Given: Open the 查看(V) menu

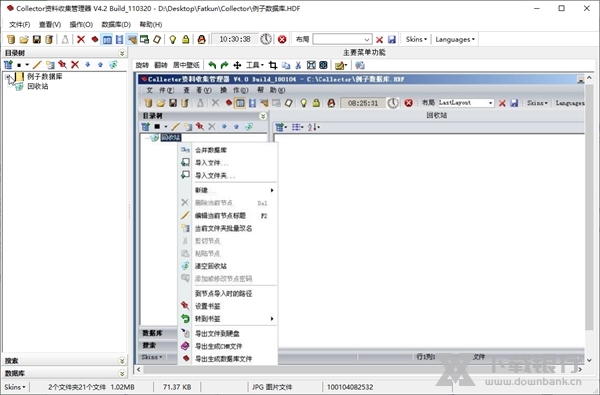Looking at the screenshot, I should pyautogui.click(x=50, y=24).
